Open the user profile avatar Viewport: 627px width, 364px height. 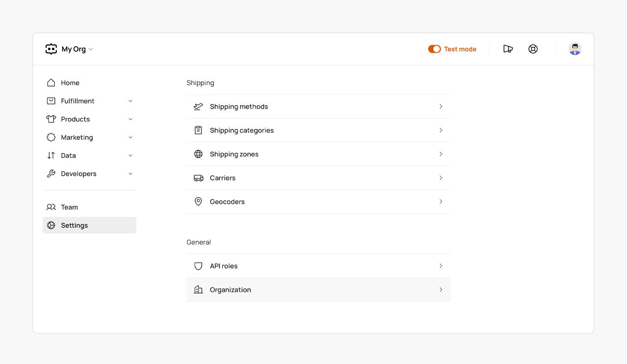[x=575, y=49]
